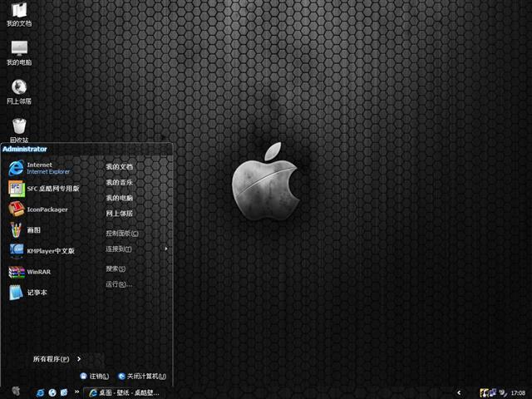Click 注销(L) log off button
The width and height of the screenshot is (532, 399).
point(94,376)
